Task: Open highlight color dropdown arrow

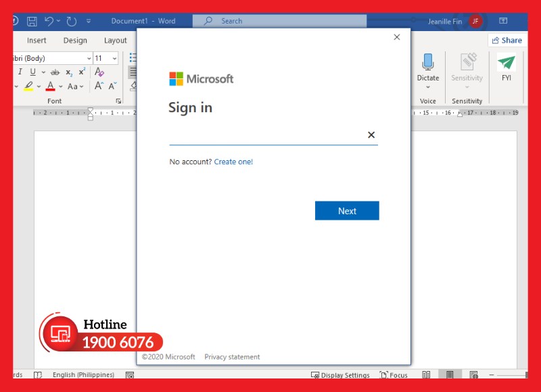Action: [x=39, y=87]
